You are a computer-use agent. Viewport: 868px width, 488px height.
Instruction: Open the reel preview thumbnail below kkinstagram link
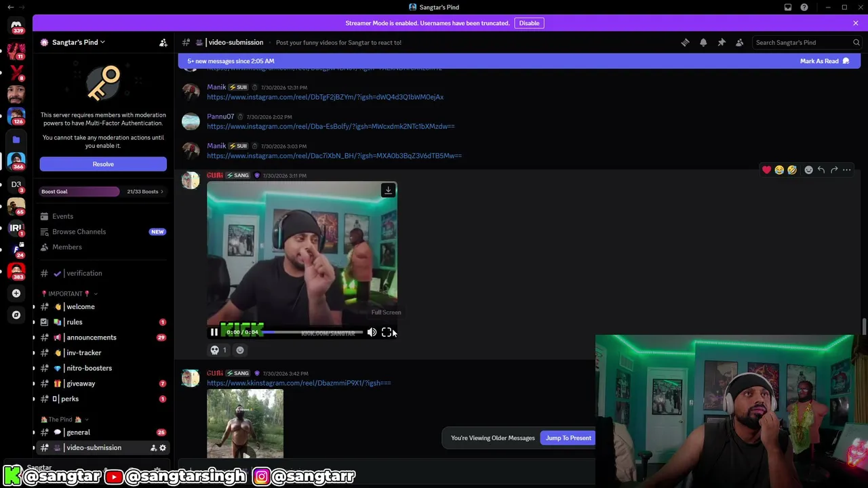[245, 424]
